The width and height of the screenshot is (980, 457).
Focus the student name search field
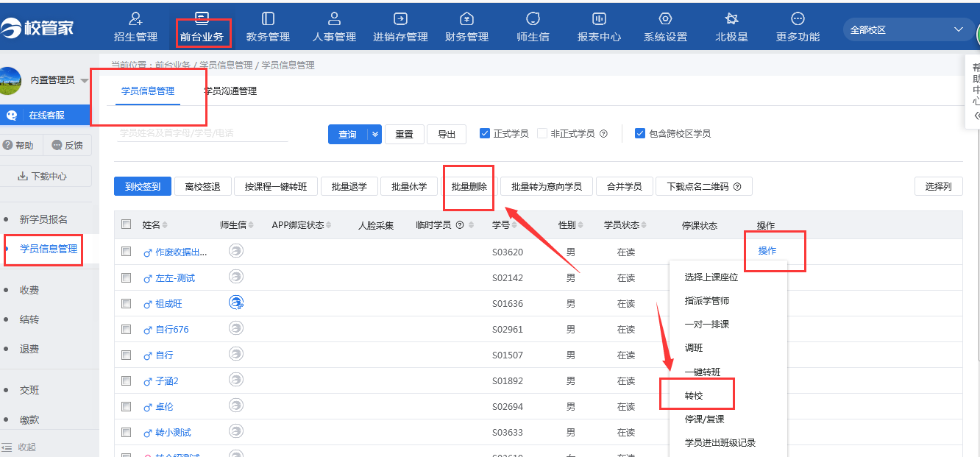(x=203, y=133)
